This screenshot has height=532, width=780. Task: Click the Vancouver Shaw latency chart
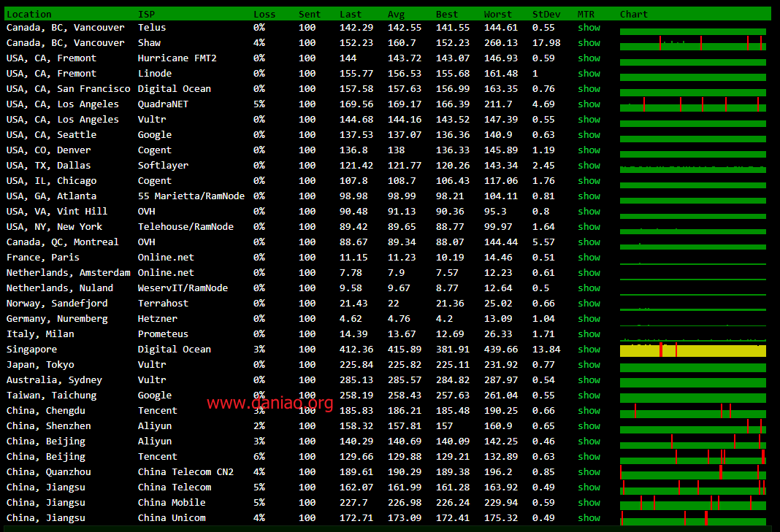(693, 44)
